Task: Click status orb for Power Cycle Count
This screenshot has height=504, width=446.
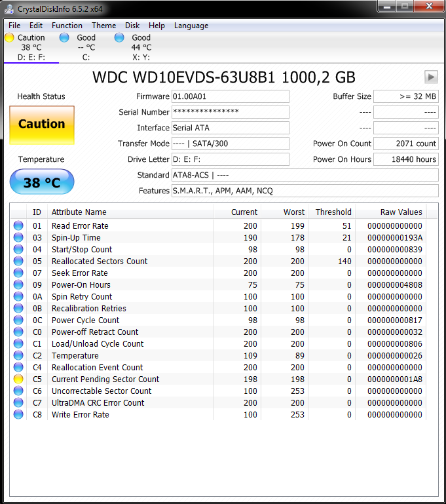Action: click(x=18, y=320)
